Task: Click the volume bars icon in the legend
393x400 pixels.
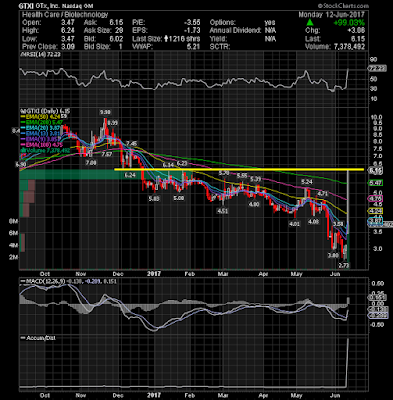Action: (x=22, y=151)
